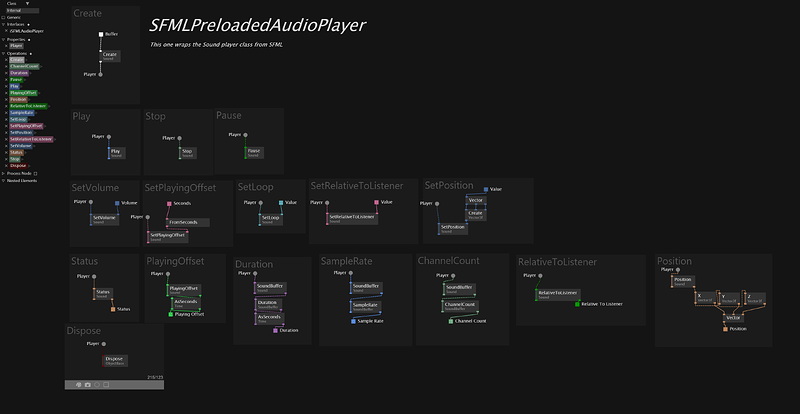800x414 pixels.
Task: Select Position in the Operations list
Action: point(18,100)
